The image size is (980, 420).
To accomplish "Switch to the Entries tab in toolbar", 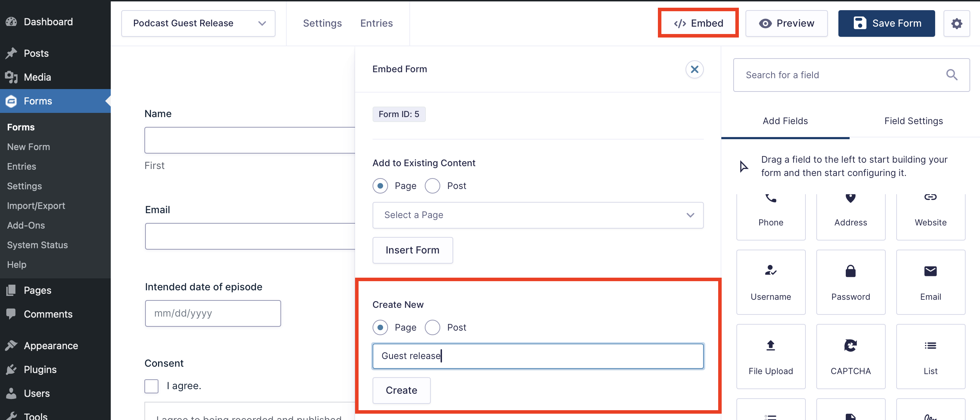I will point(376,23).
